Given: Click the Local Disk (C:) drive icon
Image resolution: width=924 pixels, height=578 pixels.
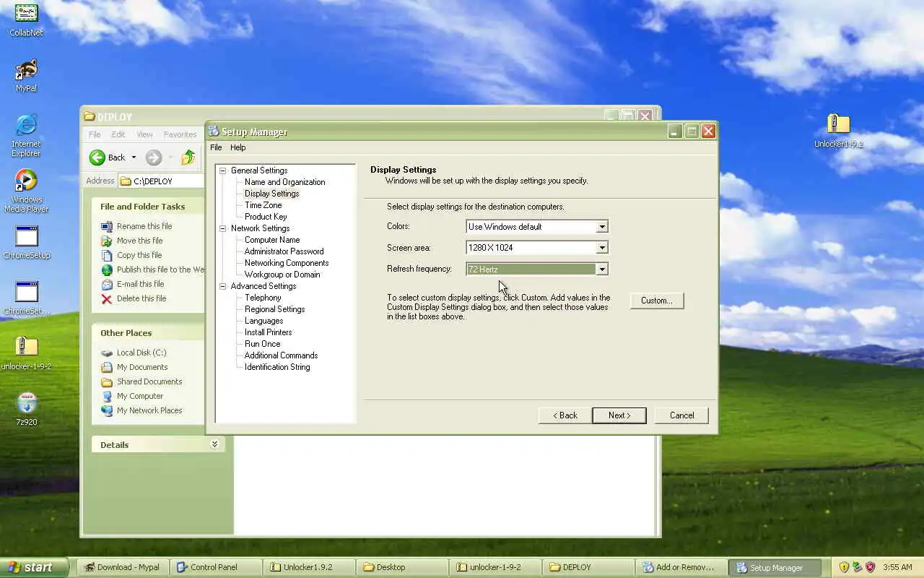Looking at the screenshot, I should point(107,353).
